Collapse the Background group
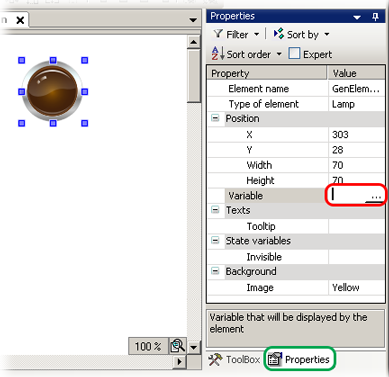This screenshot has height=377, width=389. [x=216, y=271]
